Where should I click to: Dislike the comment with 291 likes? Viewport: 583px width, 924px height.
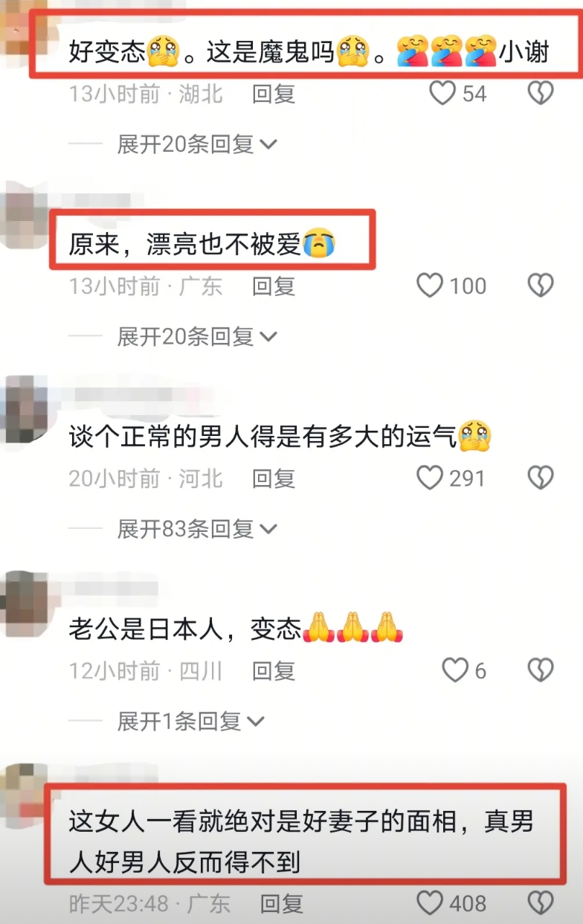pyautogui.click(x=541, y=478)
